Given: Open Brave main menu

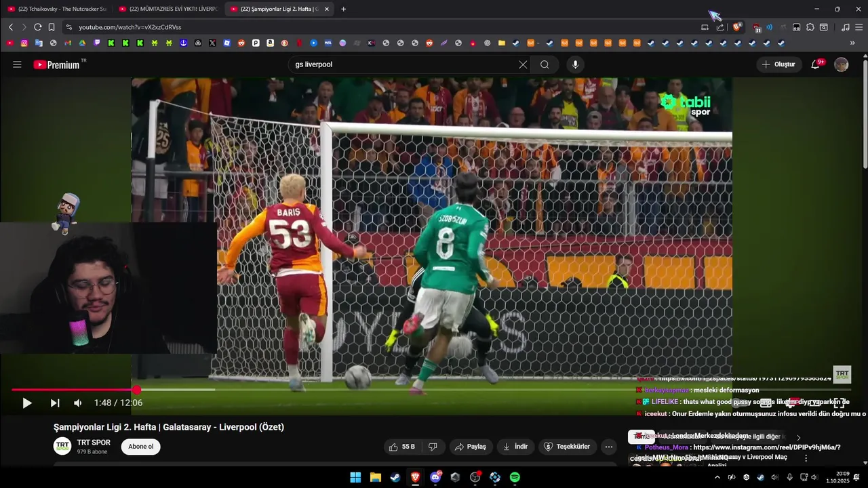Looking at the screenshot, I should click(859, 27).
